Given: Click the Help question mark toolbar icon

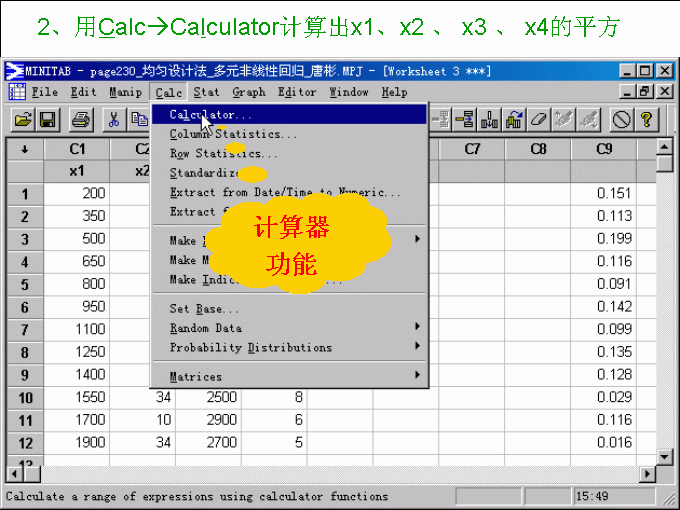Looking at the screenshot, I should pyautogui.click(x=647, y=120).
